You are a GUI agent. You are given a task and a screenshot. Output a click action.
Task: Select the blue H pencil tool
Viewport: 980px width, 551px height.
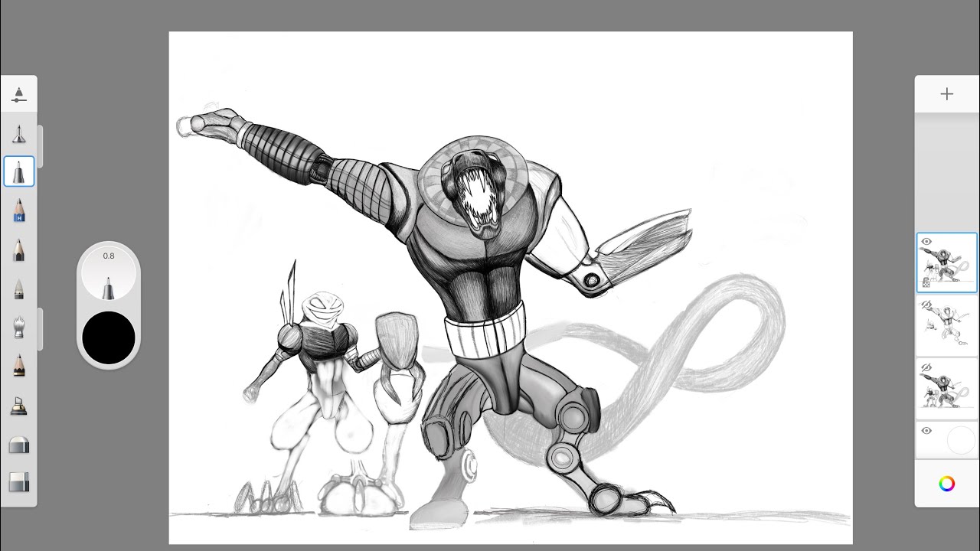point(19,210)
